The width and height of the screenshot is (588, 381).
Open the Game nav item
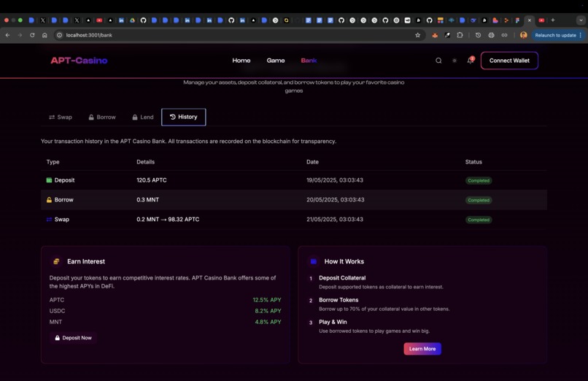pos(276,61)
